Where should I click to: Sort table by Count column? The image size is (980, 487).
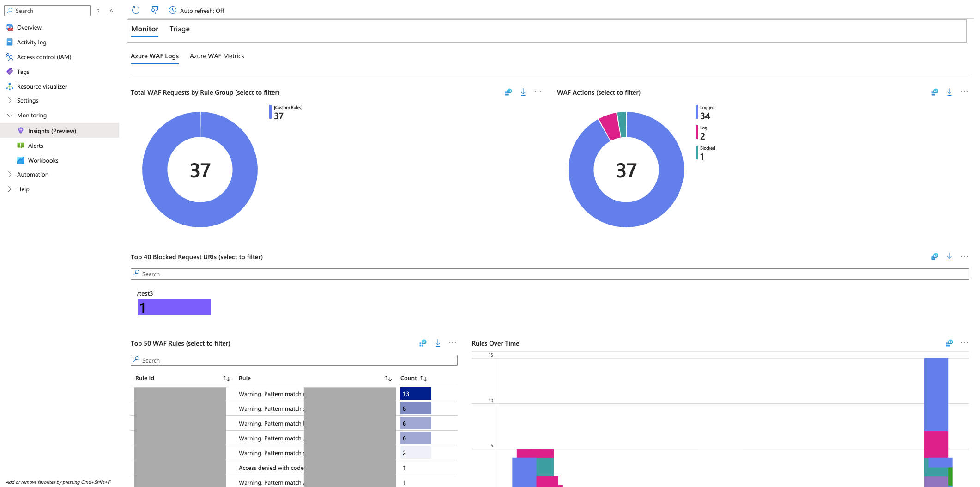(x=423, y=378)
